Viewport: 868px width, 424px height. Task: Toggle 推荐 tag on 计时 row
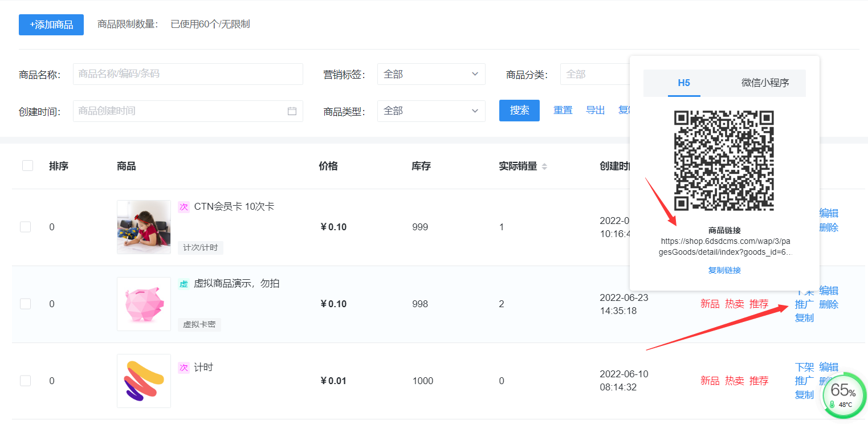pos(759,381)
